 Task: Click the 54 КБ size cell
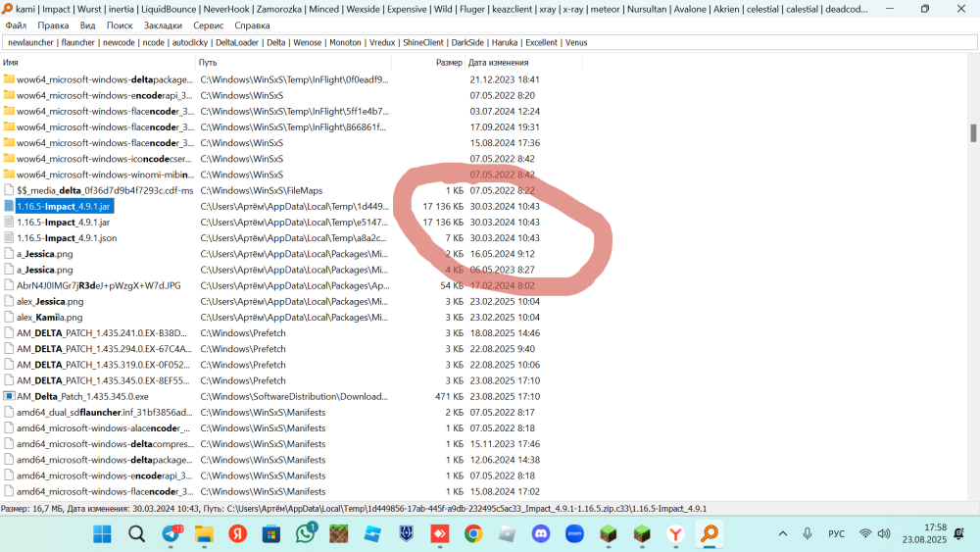451,285
